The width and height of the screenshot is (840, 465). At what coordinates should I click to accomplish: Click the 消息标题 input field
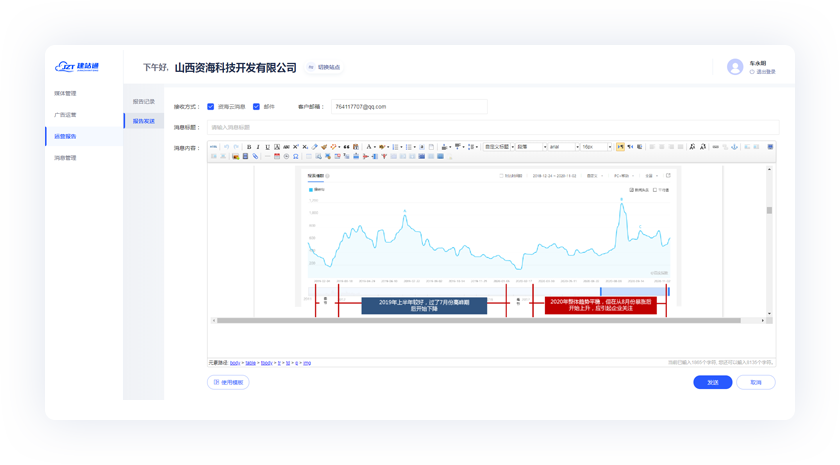point(492,127)
